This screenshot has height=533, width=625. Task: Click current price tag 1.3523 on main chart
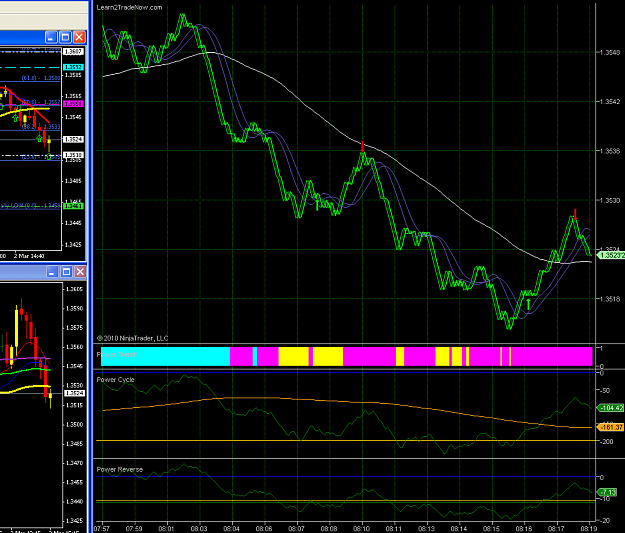click(x=611, y=255)
